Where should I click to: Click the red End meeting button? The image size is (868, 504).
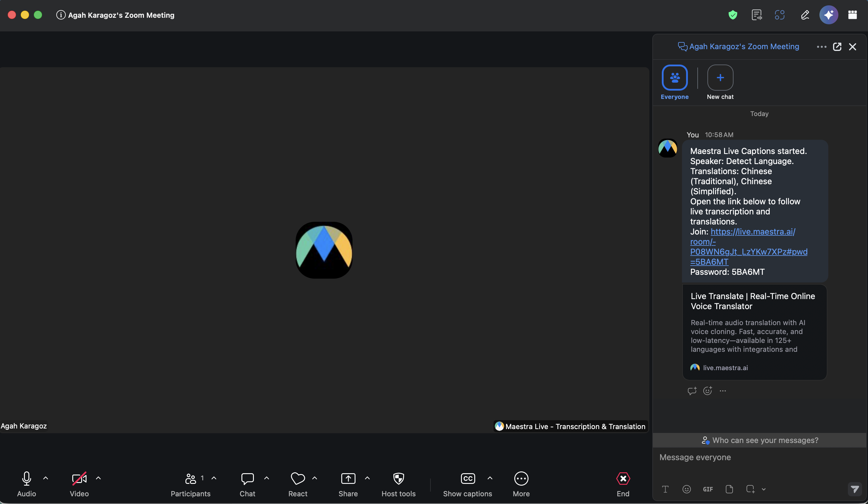pyautogui.click(x=623, y=484)
